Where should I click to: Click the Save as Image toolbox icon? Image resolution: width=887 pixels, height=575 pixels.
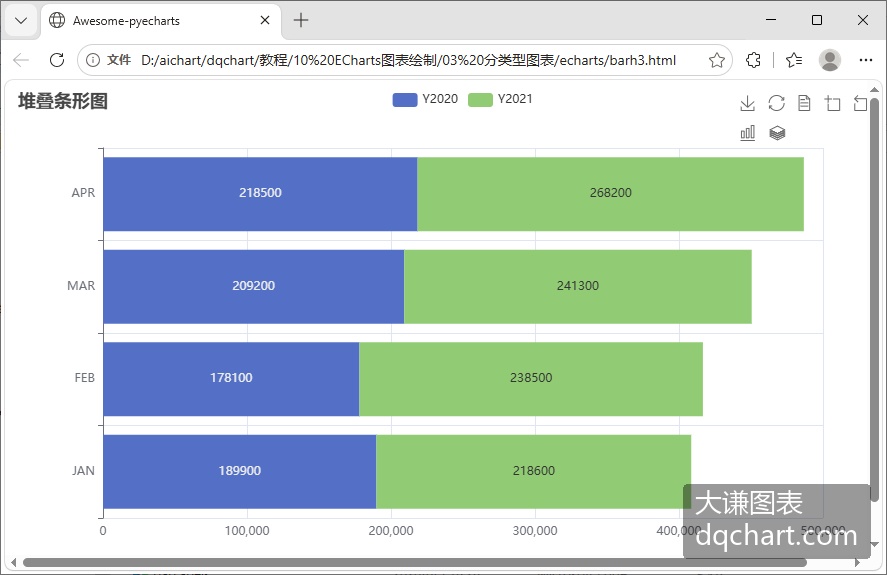(747, 104)
